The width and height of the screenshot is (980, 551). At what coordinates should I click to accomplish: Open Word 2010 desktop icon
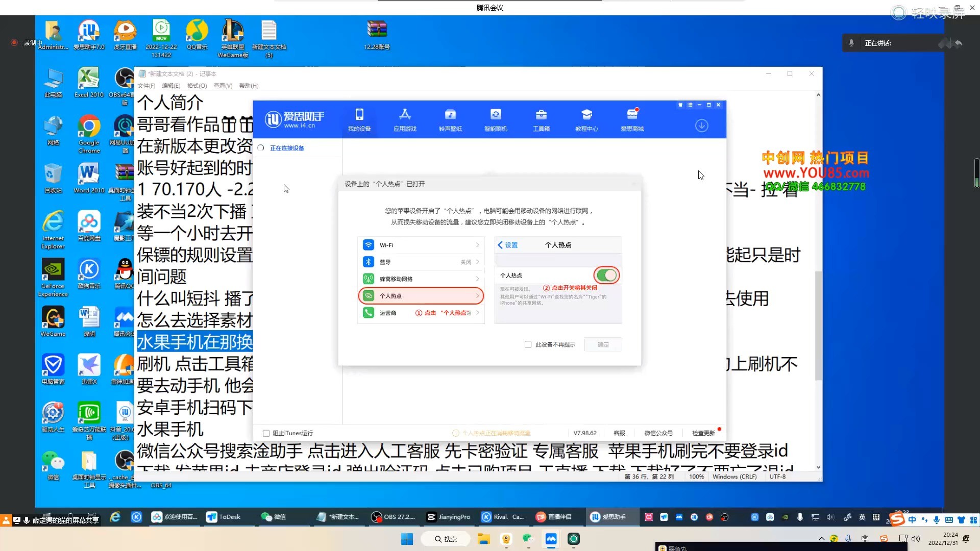click(x=89, y=178)
